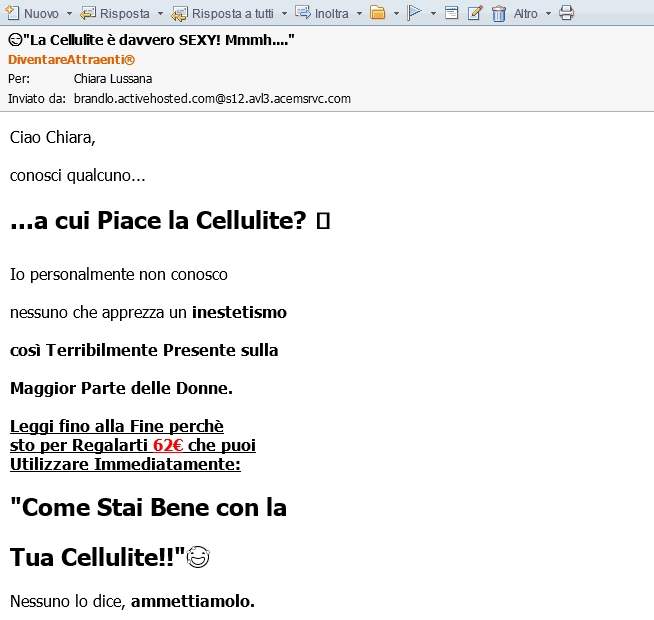Image resolution: width=654 pixels, height=620 pixels.
Task: Click the text 'Io personalmente non conosco'
Action: [x=119, y=275]
